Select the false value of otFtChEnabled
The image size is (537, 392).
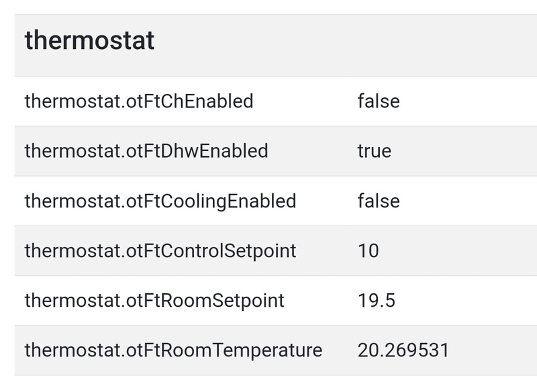pos(378,101)
